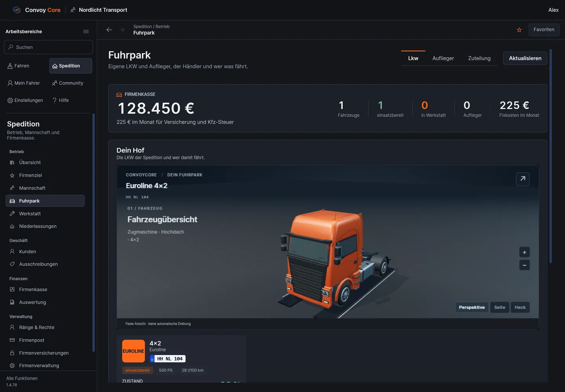Screen dimensions: 565x392
Task: Open Firmenversicherungen in the sidebar
Action: [x=45, y=353]
